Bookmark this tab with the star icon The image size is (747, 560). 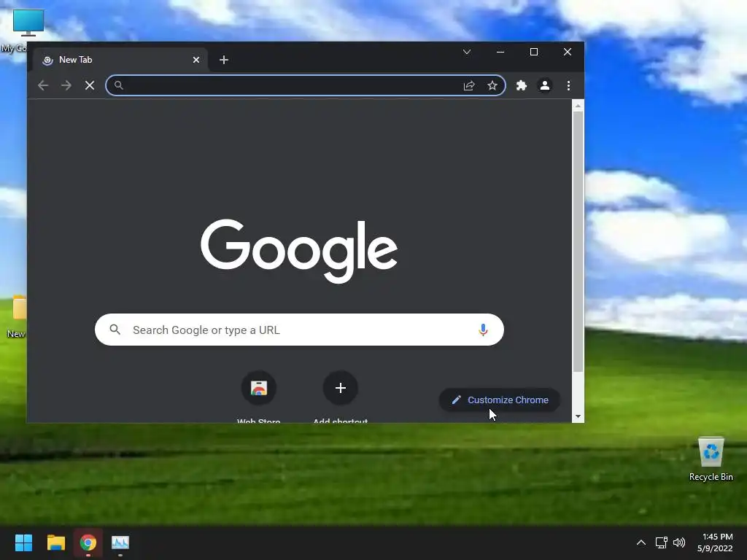492,85
